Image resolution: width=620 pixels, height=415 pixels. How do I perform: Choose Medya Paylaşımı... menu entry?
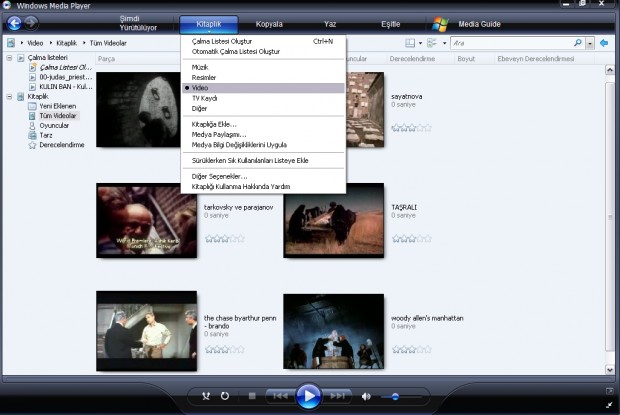point(263,134)
